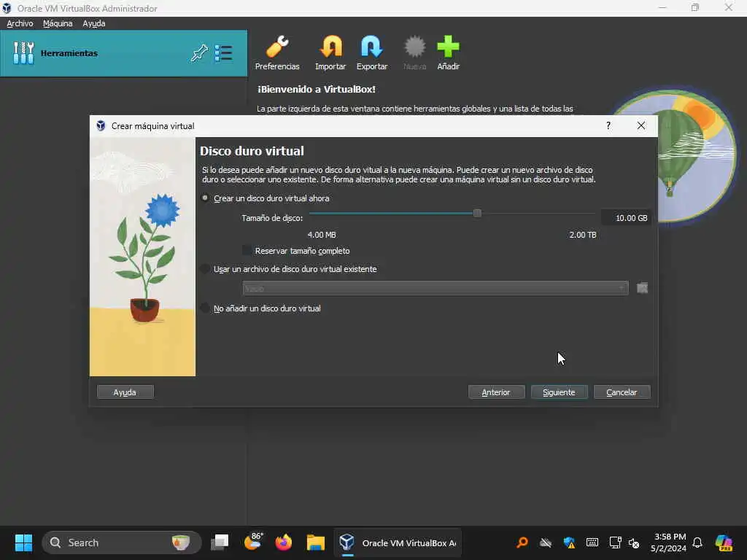Click the Anterior button
Screen dimensions: 747x560
tap(496, 392)
